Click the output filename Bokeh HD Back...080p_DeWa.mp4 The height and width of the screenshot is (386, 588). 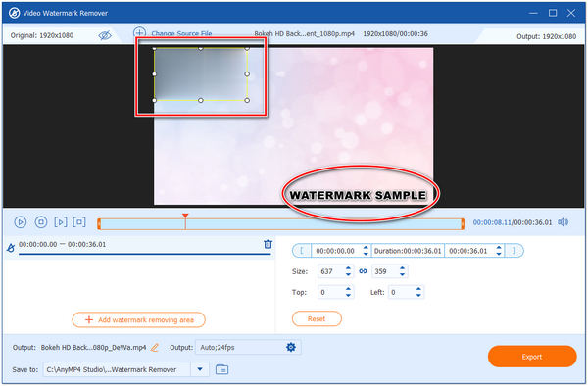click(x=93, y=348)
